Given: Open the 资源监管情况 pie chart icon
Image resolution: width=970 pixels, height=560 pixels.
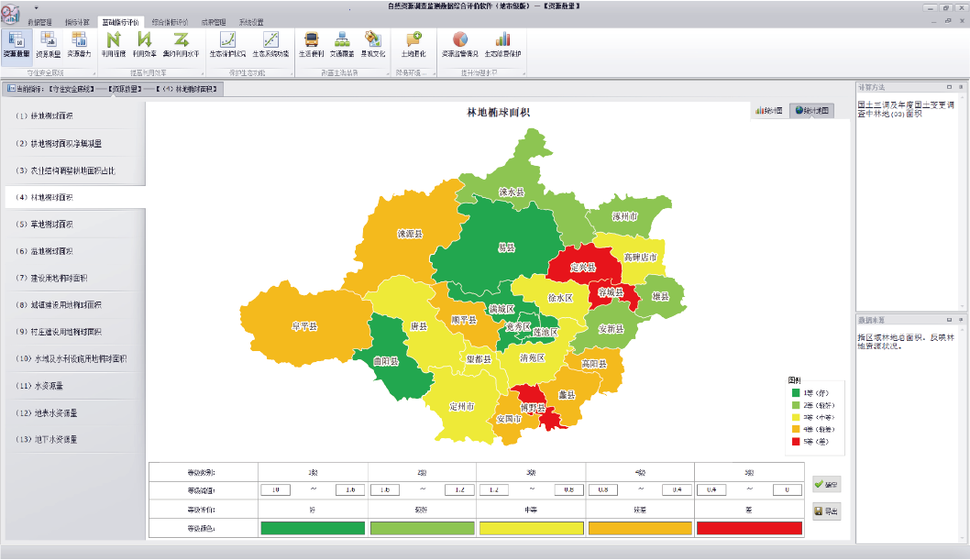Looking at the screenshot, I should coord(460,43).
